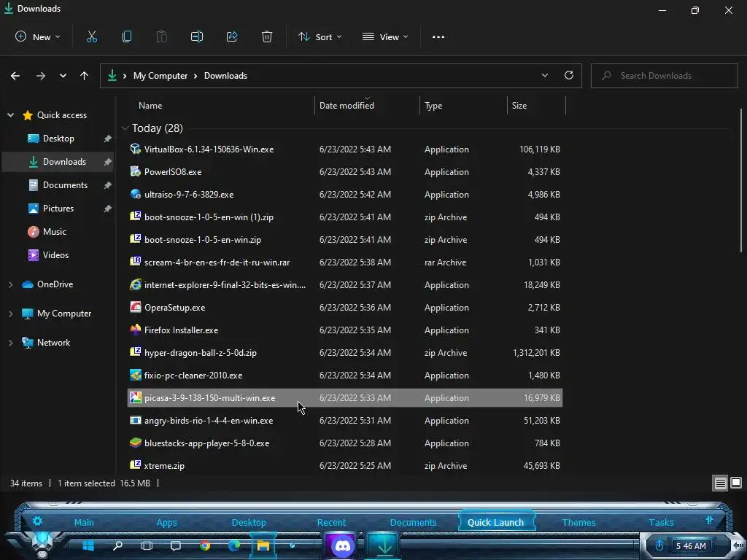Click the Windows Start button
The width and height of the screenshot is (747, 560).
click(88, 545)
